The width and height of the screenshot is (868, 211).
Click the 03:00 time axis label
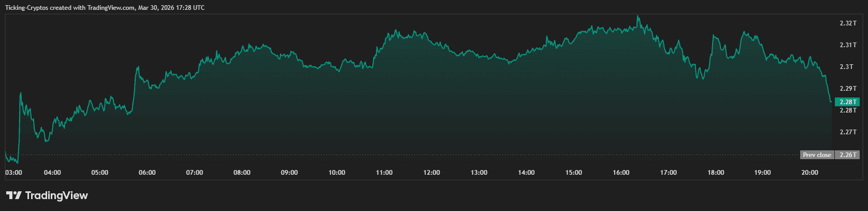pos(13,173)
